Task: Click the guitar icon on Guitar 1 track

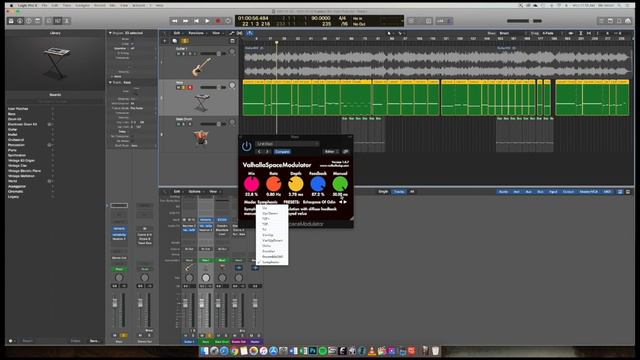Action: (201, 67)
